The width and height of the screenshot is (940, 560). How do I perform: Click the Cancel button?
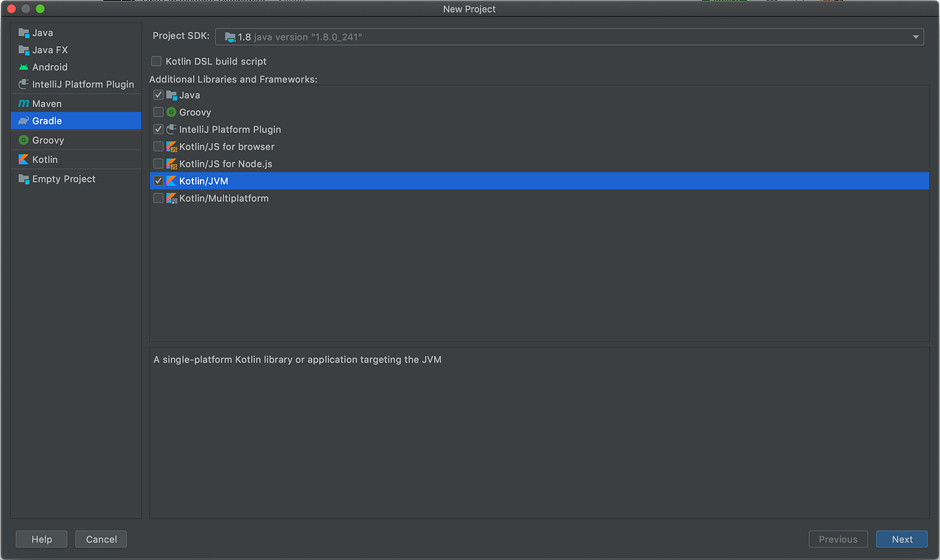point(101,539)
